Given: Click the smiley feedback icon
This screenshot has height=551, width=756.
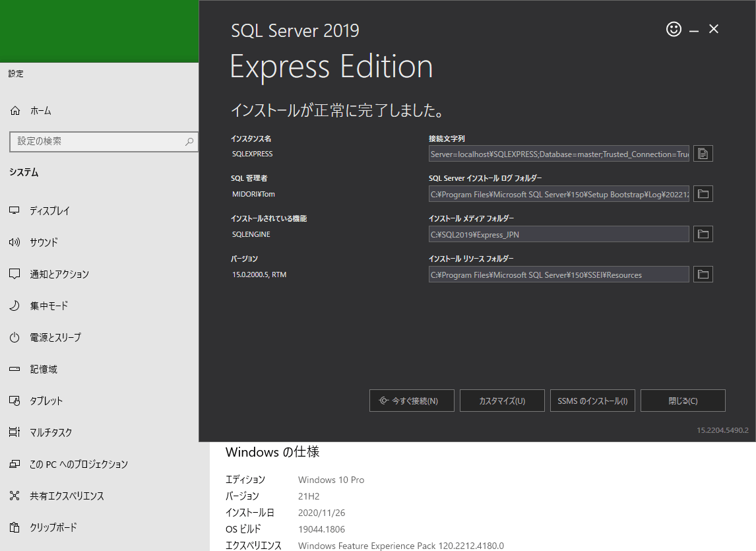Looking at the screenshot, I should [x=674, y=29].
